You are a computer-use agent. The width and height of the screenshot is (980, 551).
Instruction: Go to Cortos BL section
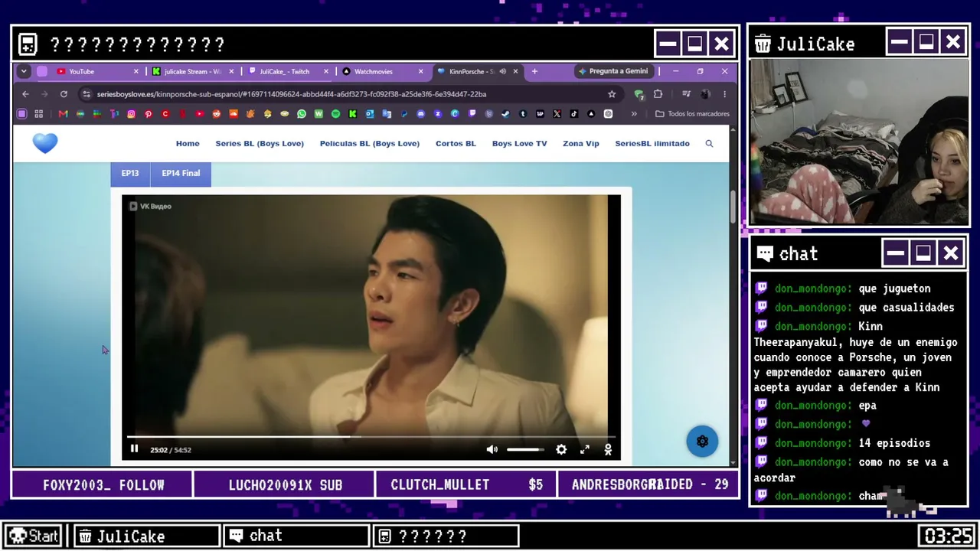456,144
